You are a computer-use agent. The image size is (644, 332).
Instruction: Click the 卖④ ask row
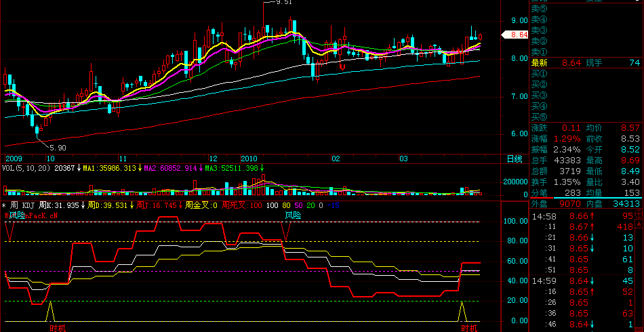pyautogui.click(x=584, y=19)
